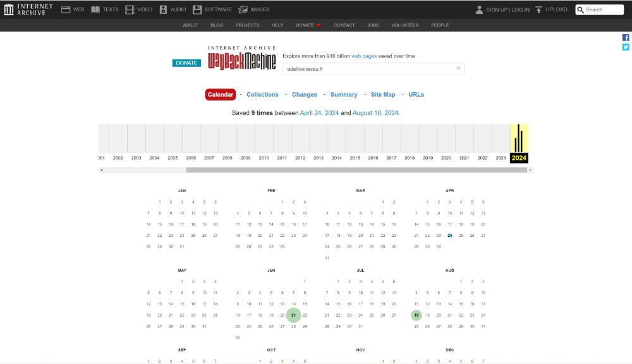This screenshot has width=632, height=364.
Task: Select year 2005 on the timeline
Action: tap(173, 158)
